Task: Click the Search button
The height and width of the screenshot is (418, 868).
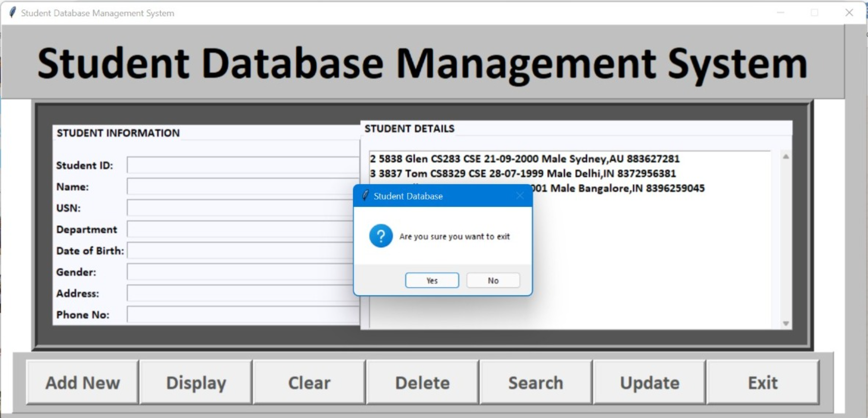Action: pos(536,383)
